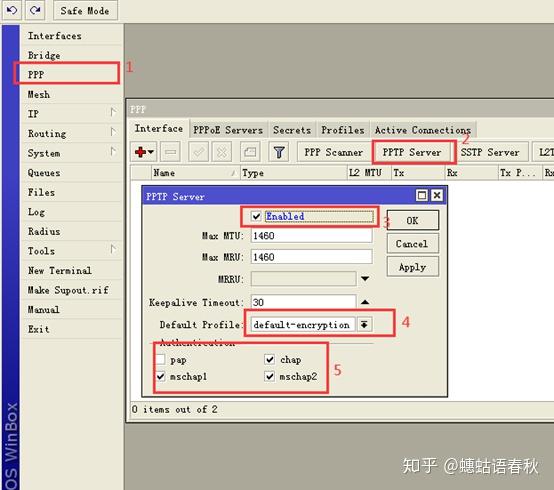Expand the MRRU field arrow
This screenshot has height=490, width=554.
tap(365, 279)
